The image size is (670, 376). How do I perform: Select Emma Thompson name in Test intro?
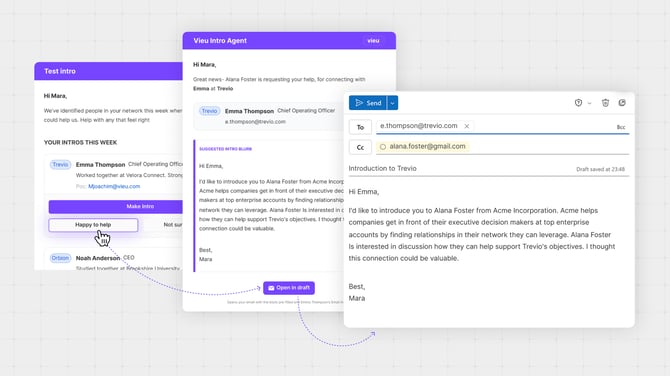coord(100,164)
